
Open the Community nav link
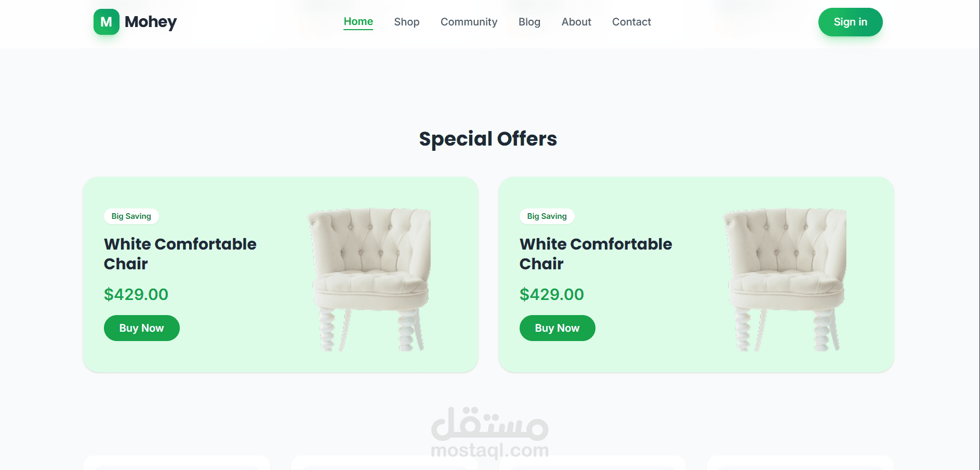(x=469, y=22)
